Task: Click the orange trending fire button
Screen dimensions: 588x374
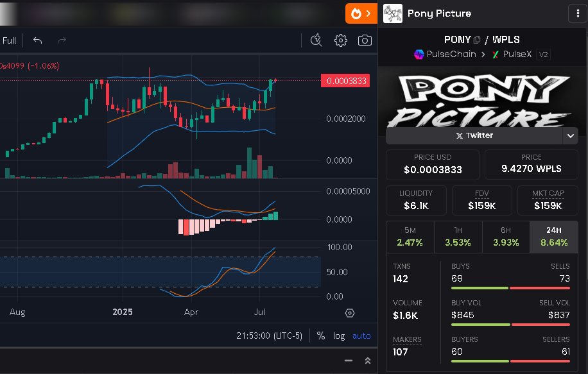Action: 361,14
